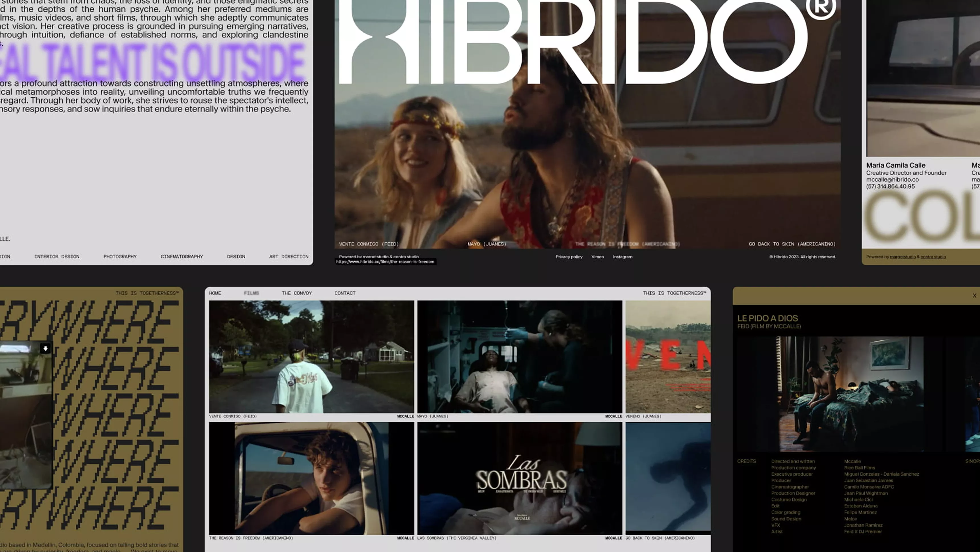Open the contra studio credit link
Screen dimensions: 980x552
point(933,257)
